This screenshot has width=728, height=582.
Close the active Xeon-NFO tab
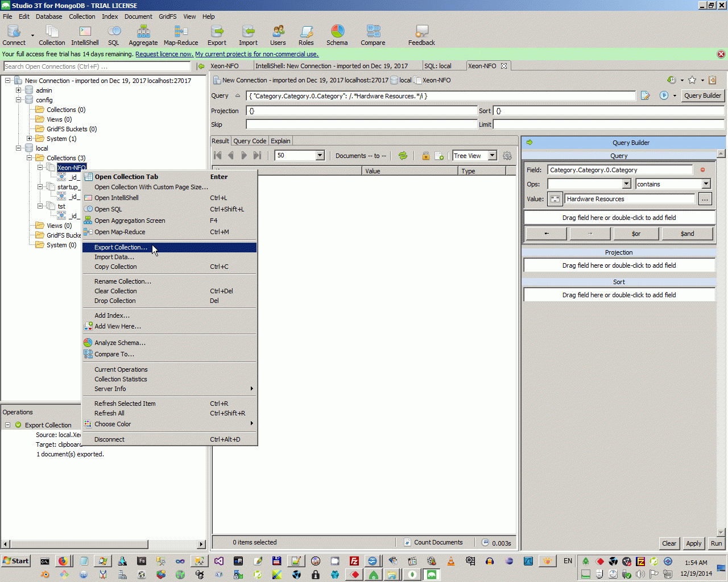(x=503, y=66)
